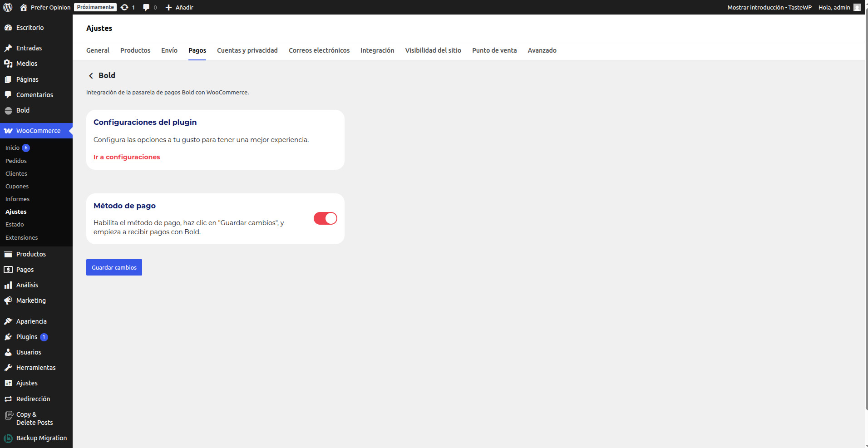Screen dimensions: 868x448
Task: Open the Correos electrónicos tab
Action: [319, 50]
